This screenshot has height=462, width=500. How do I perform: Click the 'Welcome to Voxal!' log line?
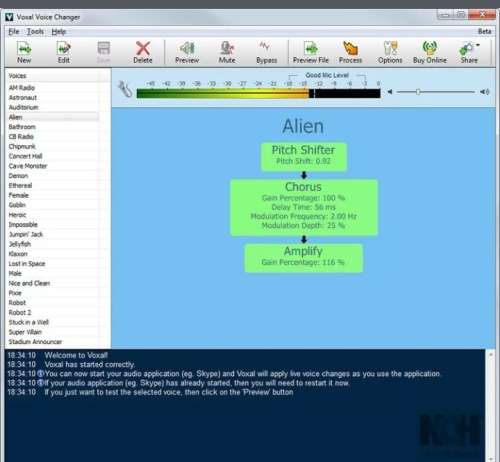point(76,355)
